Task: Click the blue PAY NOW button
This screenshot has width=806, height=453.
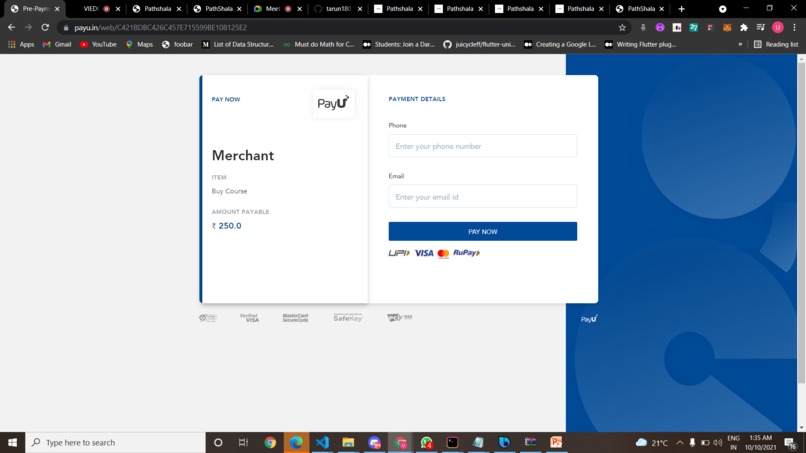Action: pyautogui.click(x=483, y=231)
